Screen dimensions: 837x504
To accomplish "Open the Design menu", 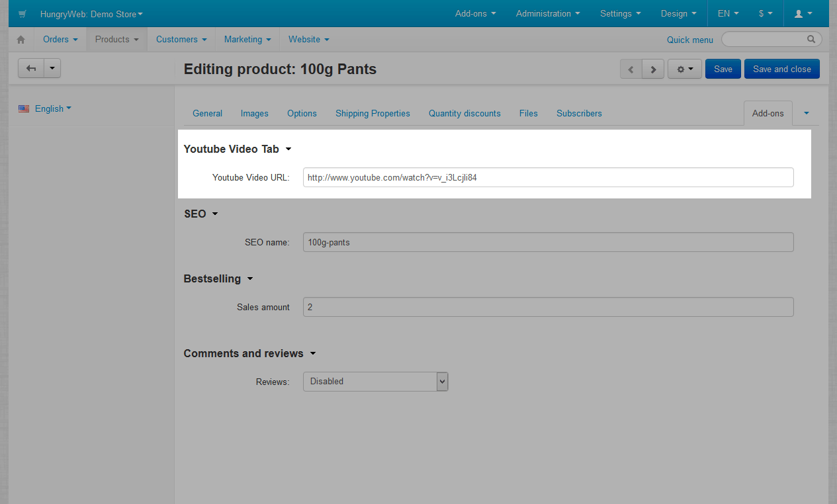I will point(679,13).
